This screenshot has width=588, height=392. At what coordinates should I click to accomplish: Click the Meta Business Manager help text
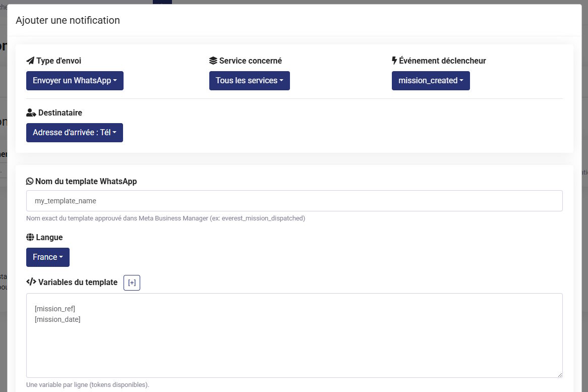[165, 218]
